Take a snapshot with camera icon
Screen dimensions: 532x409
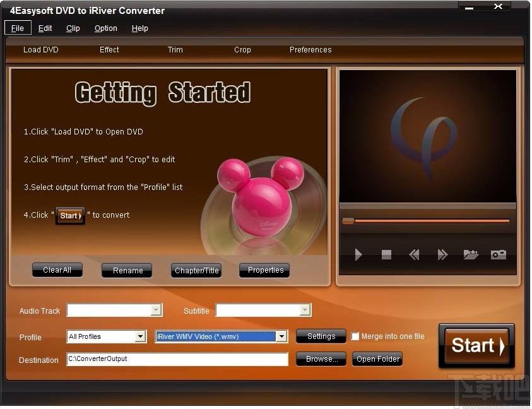click(x=499, y=254)
